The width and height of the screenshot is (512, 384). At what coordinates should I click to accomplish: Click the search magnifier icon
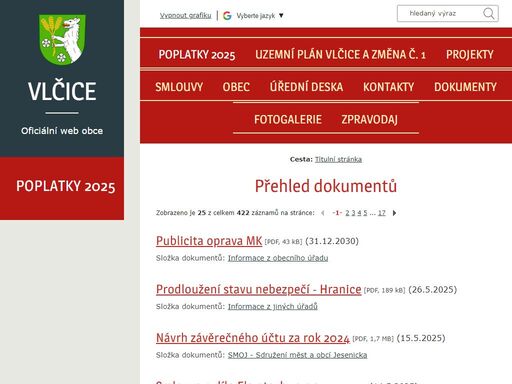click(x=489, y=14)
